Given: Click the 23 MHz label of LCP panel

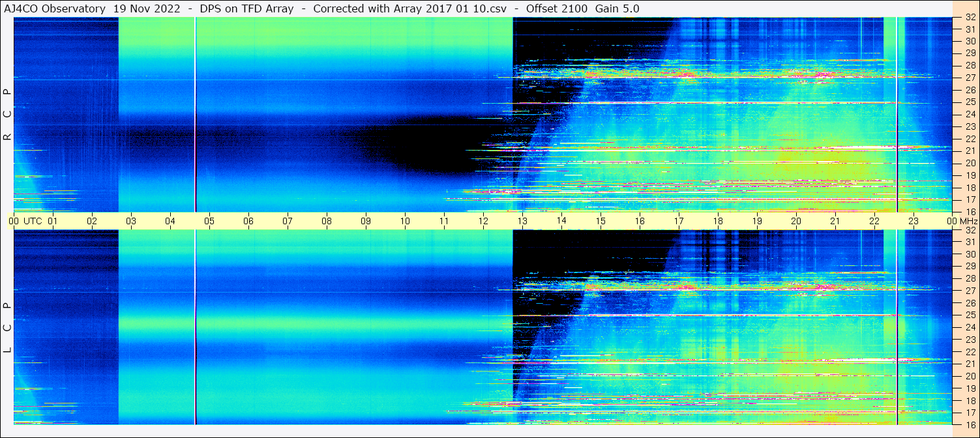Looking at the screenshot, I should point(970,340).
